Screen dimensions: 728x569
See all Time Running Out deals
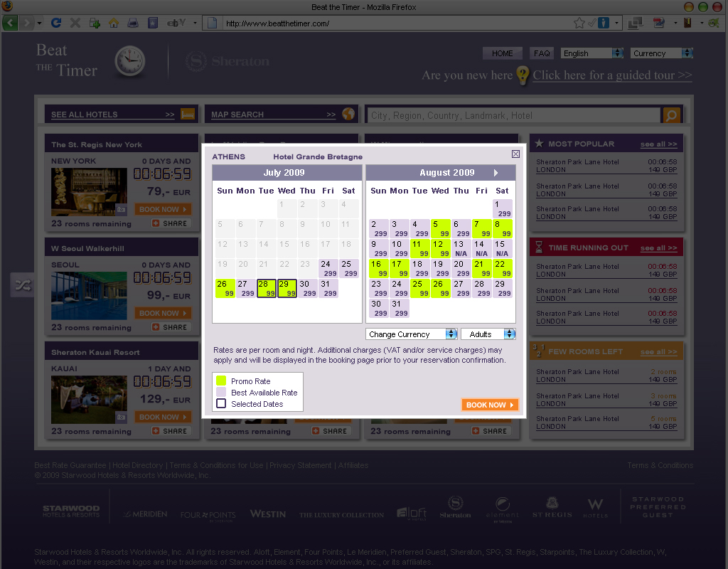(x=658, y=248)
